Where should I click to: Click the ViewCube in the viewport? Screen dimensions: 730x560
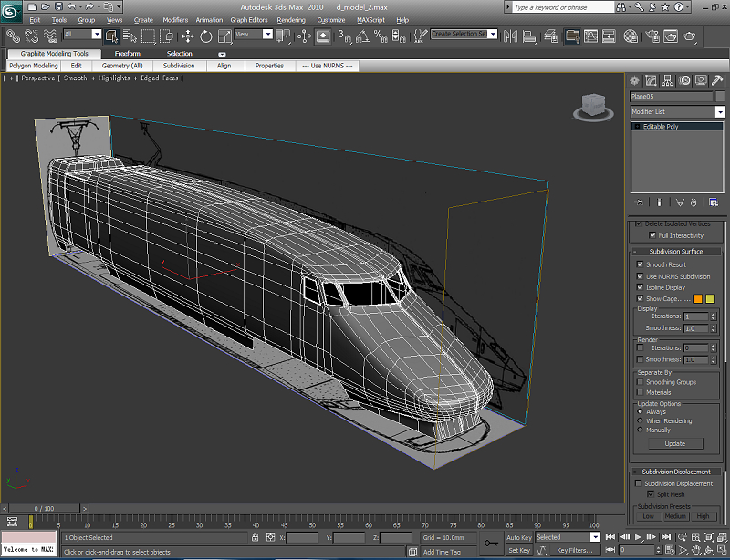[x=593, y=106]
